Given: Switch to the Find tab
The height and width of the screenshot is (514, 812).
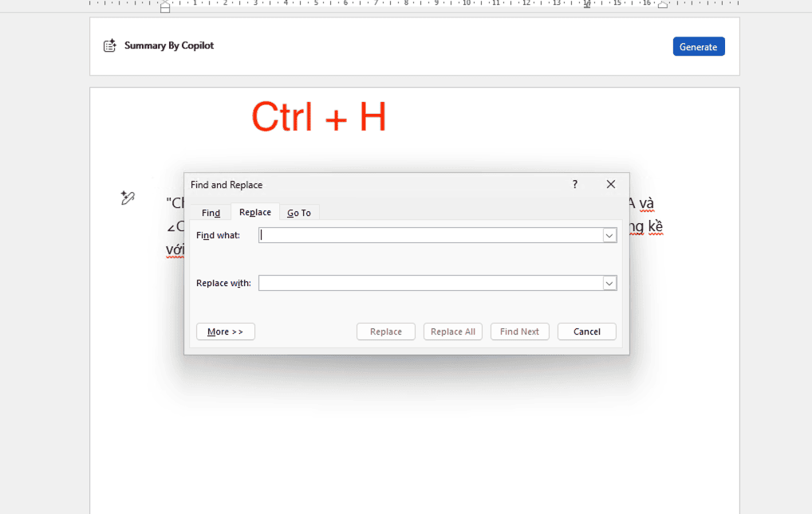Looking at the screenshot, I should click(211, 213).
